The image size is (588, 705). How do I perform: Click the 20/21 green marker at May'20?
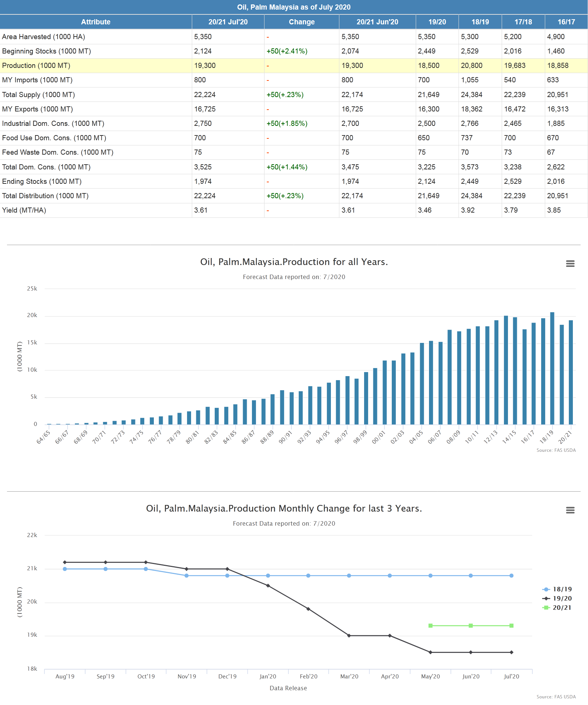(x=430, y=626)
